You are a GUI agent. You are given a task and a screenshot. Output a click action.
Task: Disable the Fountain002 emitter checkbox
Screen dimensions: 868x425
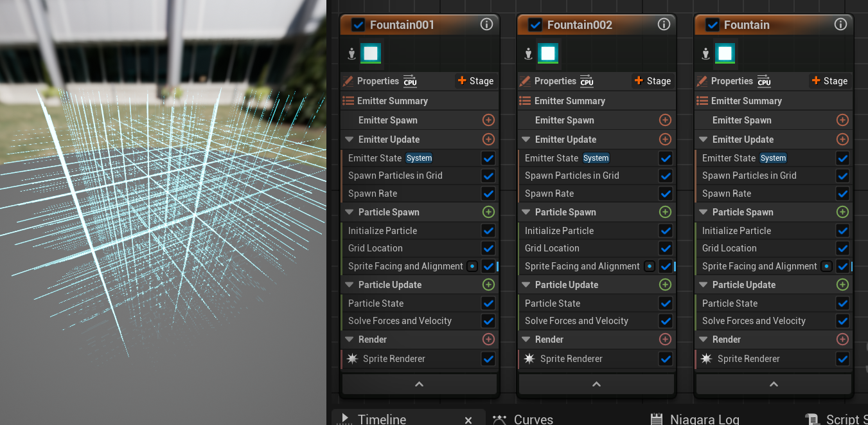tap(535, 25)
